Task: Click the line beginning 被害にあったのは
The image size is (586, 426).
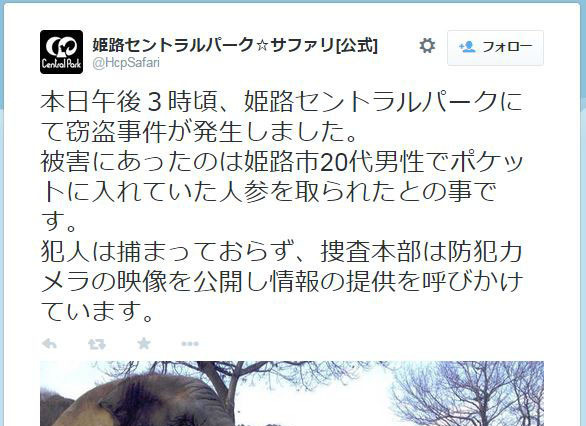Action: click(281, 162)
